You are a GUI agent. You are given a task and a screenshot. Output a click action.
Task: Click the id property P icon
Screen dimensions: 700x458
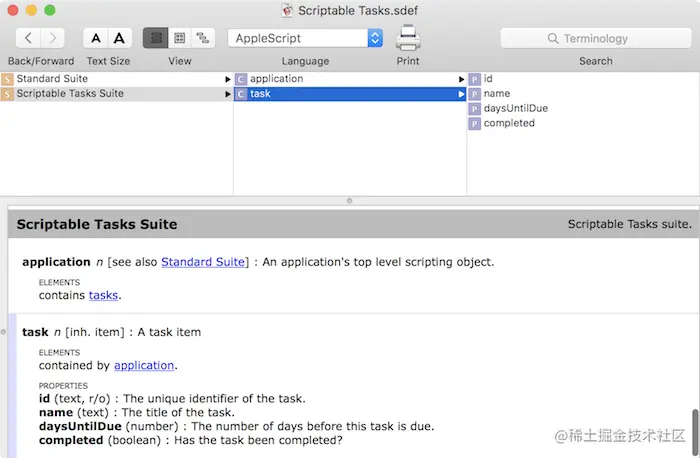(474, 79)
